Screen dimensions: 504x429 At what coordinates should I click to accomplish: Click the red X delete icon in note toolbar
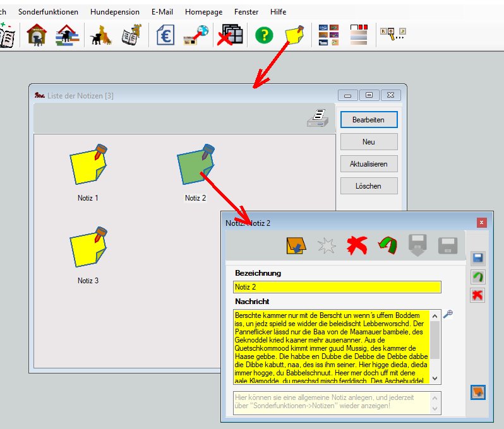357,246
